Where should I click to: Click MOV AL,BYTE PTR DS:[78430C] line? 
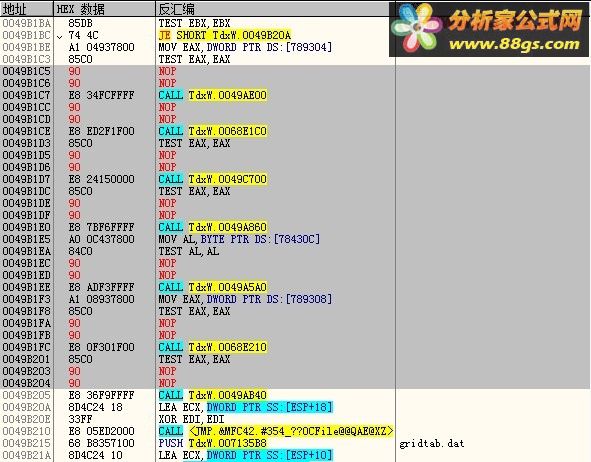[x=239, y=239]
